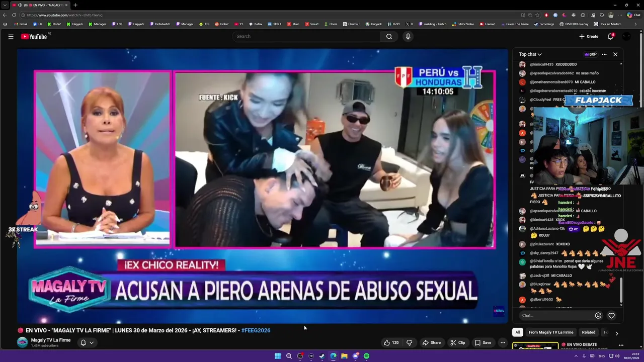The height and width of the screenshot is (362, 644).
Task: Run search with the magnifier button
Action: point(389,36)
